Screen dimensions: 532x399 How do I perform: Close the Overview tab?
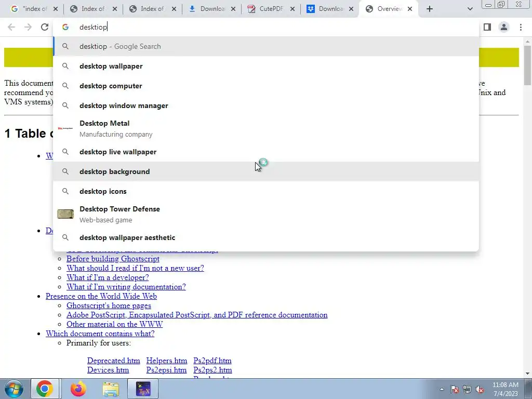click(x=410, y=9)
